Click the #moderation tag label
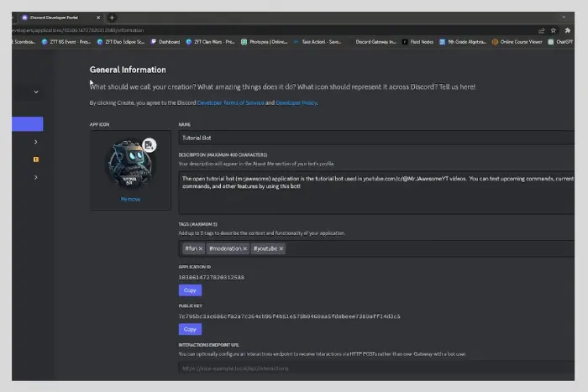The image size is (588, 392). click(x=225, y=248)
